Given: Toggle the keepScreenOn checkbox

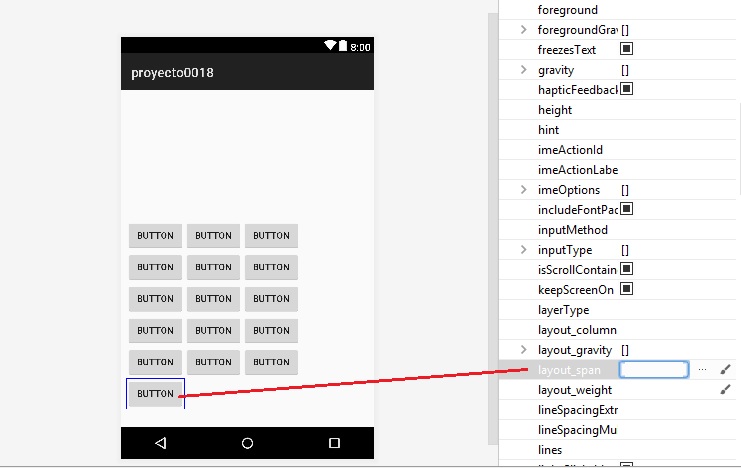Looking at the screenshot, I should point(627,289).
